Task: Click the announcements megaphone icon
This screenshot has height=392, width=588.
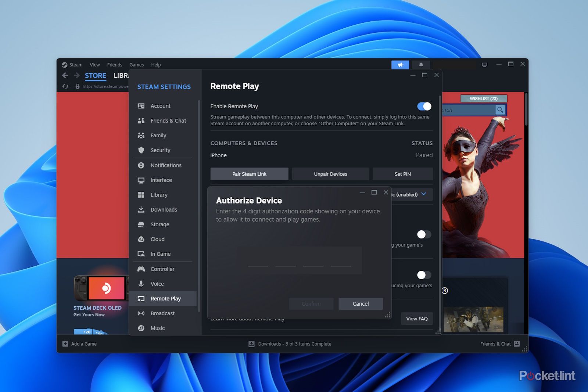Action: click(x=400, y=65)
